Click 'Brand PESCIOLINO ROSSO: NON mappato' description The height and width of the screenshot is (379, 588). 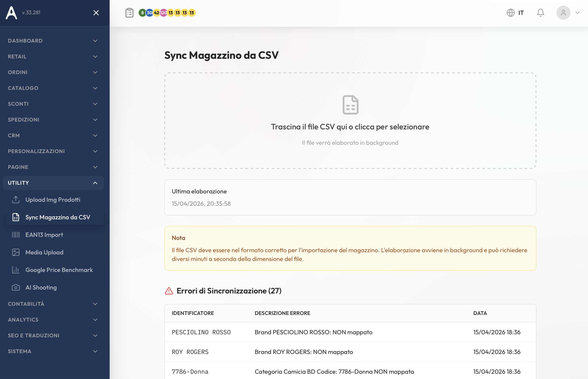pyautogui.click(x=313, y=332)
